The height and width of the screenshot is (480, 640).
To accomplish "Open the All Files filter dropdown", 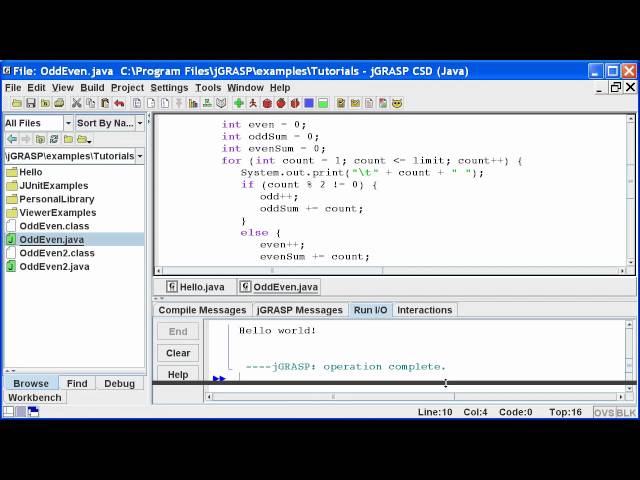I will tap(68, 123).
